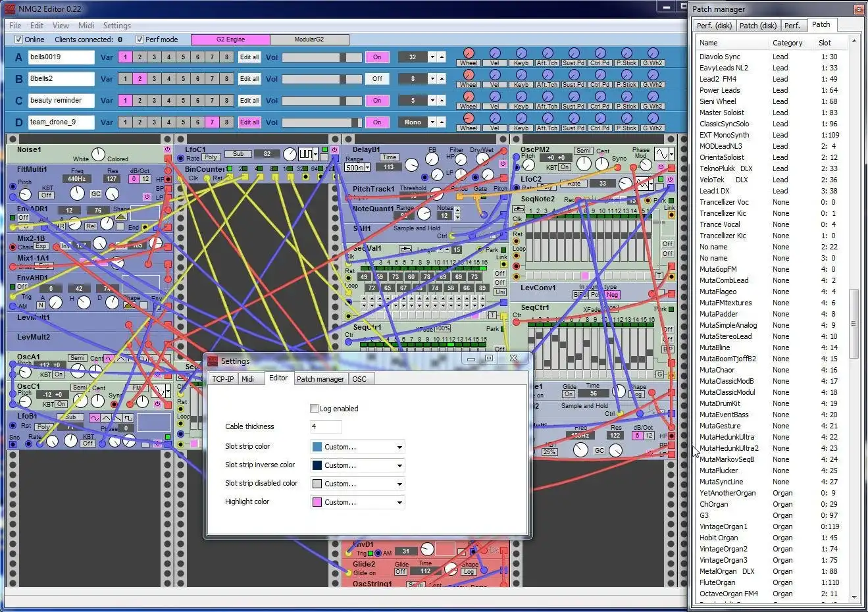Click the DelayB1 FB knob
This screenshot has width=868, height=612.
[432, 159]
